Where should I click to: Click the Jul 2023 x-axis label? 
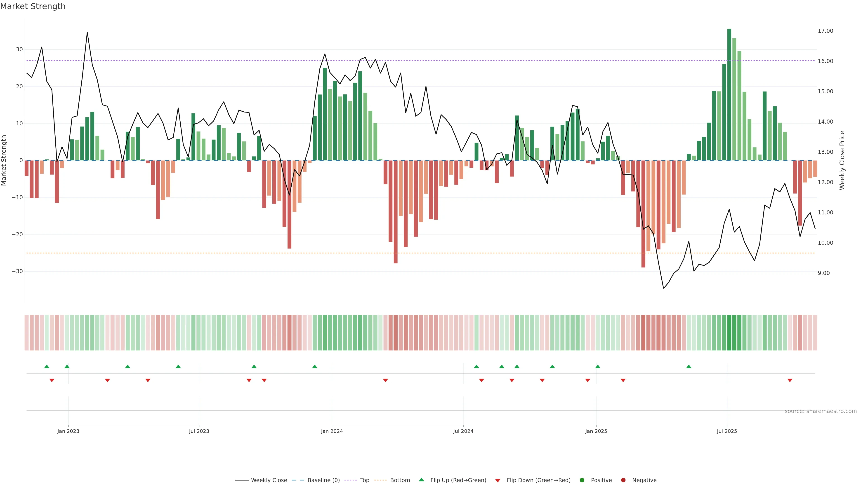click(199, 431)
